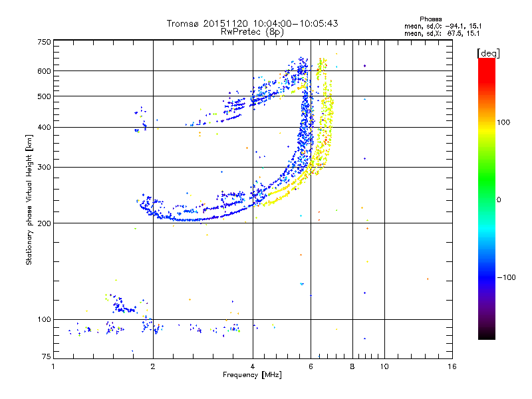Click the y-axis tick label '100'

pos(44,319)
